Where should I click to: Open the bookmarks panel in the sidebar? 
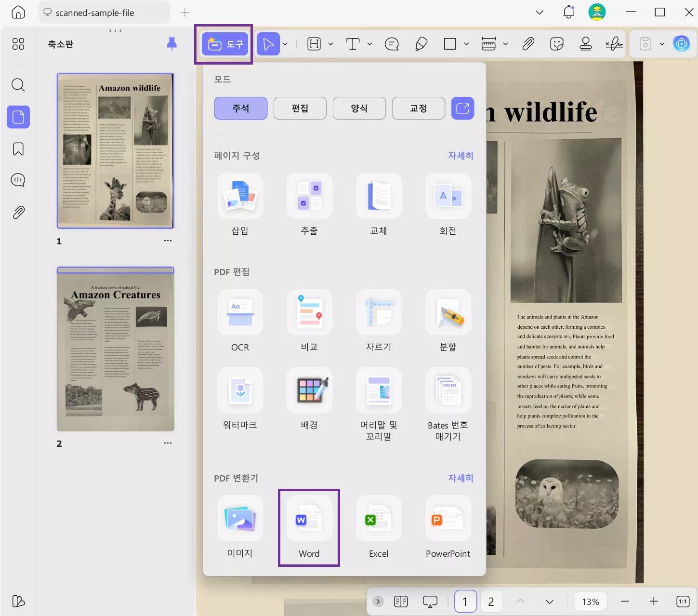pyautogui.click(x=18, y=149)
